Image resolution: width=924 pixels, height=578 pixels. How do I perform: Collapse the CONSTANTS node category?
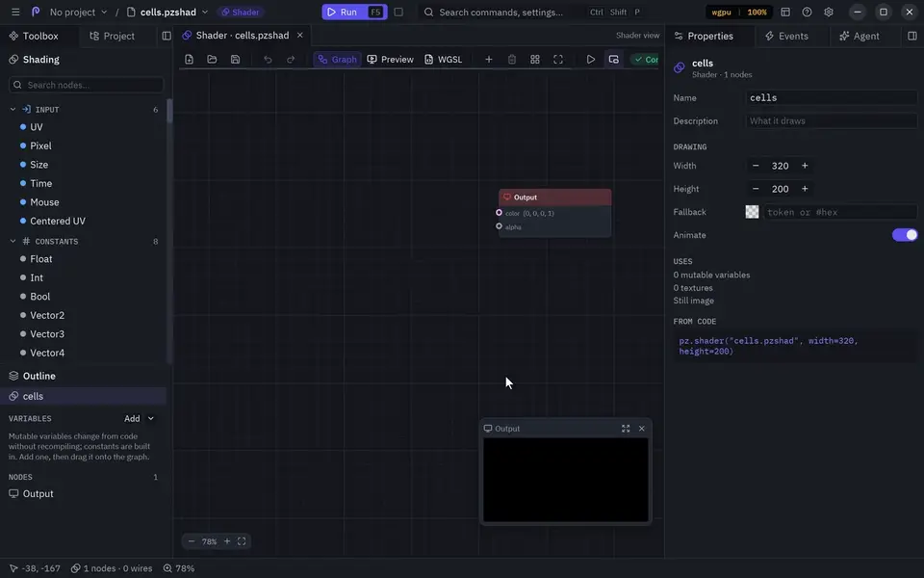13,241
